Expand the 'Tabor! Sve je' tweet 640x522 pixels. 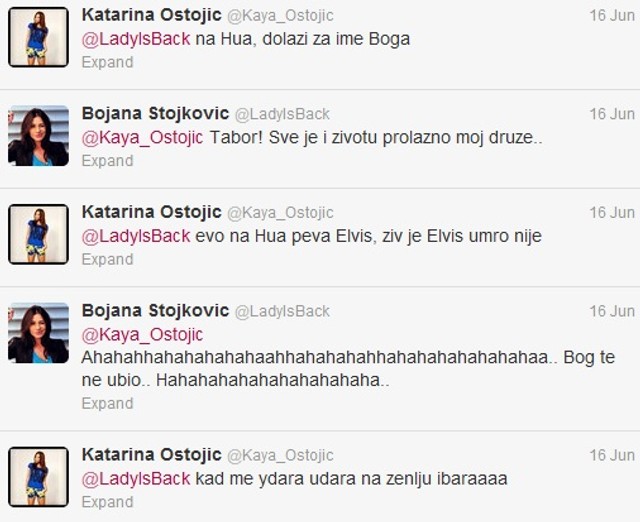click(107, 161)
